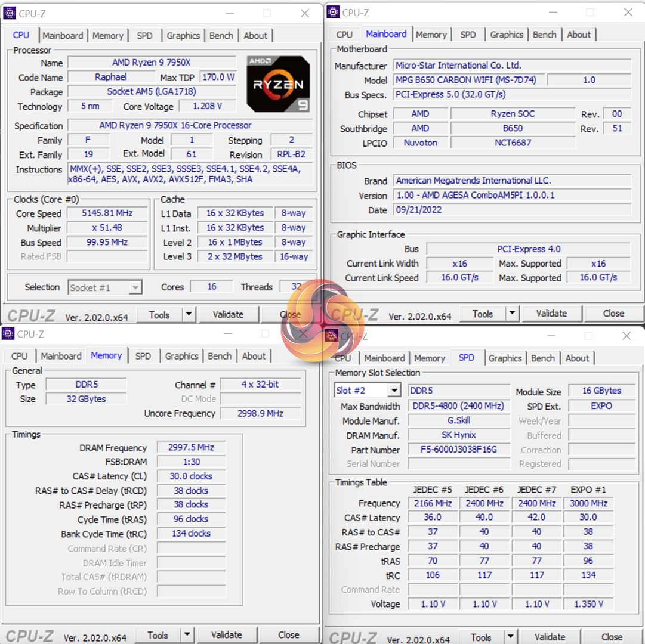Click BIOS date 09/21/2022 field
The image size is (645, 644).
click(512, 209)
